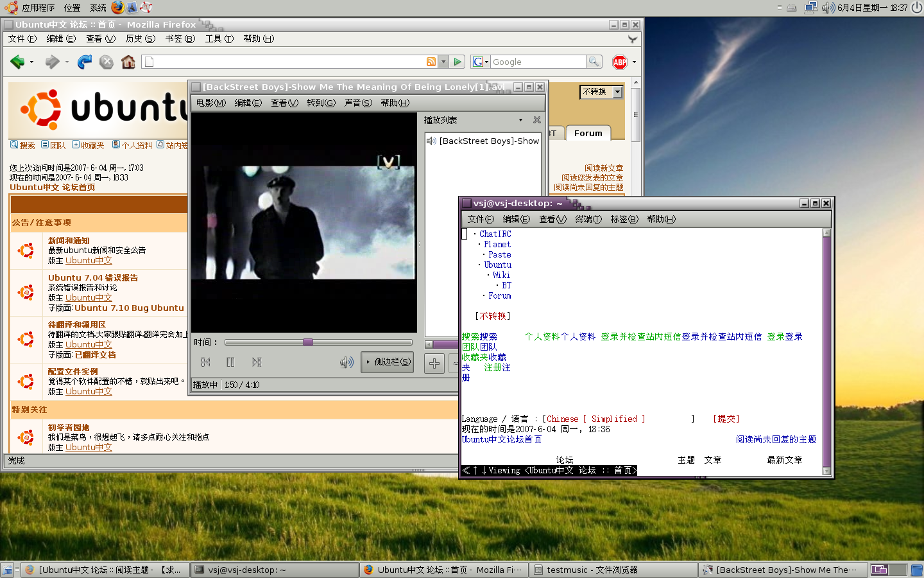924x578 pixels.
Task: Click the Firefox Stop loading button
Action: point(107,62)
